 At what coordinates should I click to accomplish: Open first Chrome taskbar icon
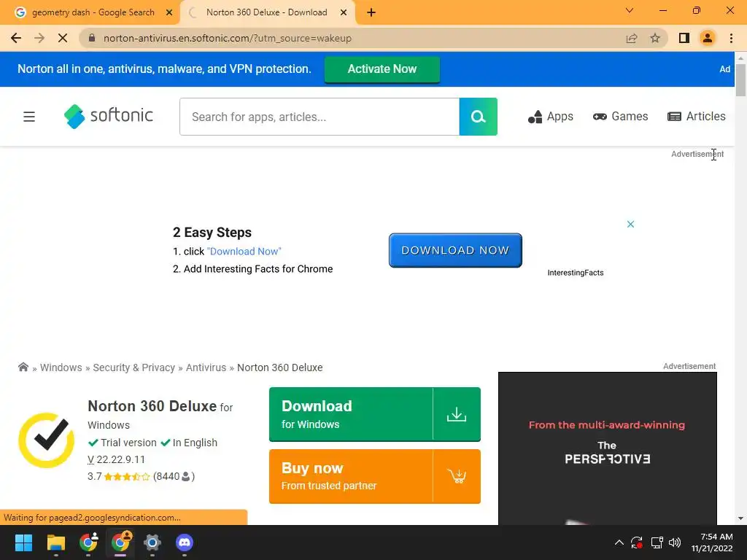(88, 542)
